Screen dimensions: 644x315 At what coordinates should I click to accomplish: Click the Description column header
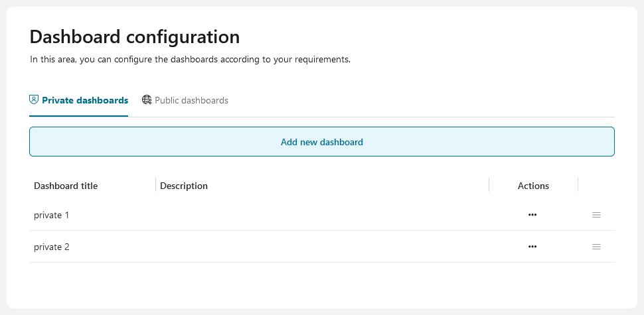coord(184,186)
